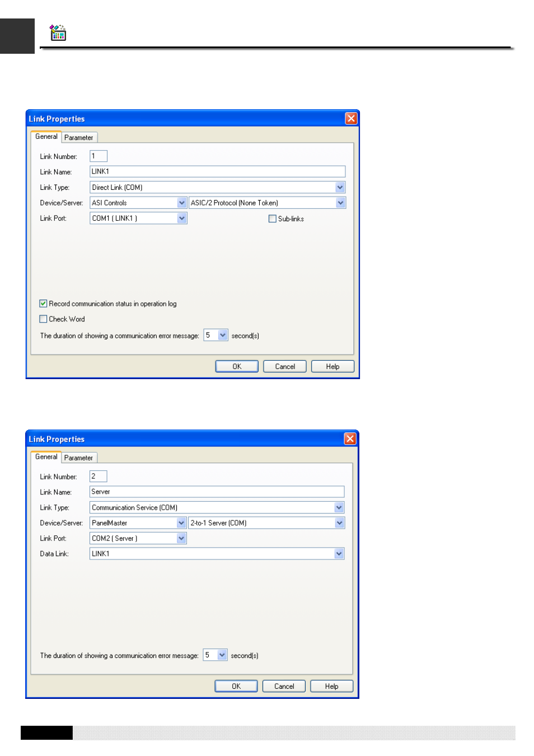This screenshot has height=756, width=534.
Task: Open Help from Server dialog
Action: [x=332, y=686]
